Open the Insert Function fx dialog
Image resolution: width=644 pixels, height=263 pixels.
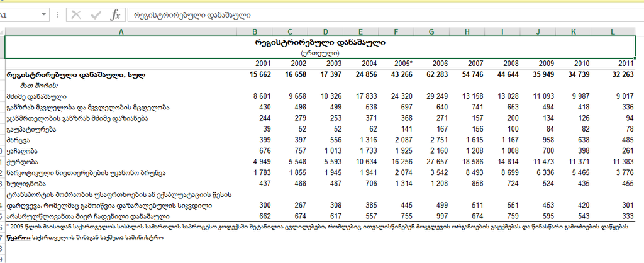click(116, 15)
